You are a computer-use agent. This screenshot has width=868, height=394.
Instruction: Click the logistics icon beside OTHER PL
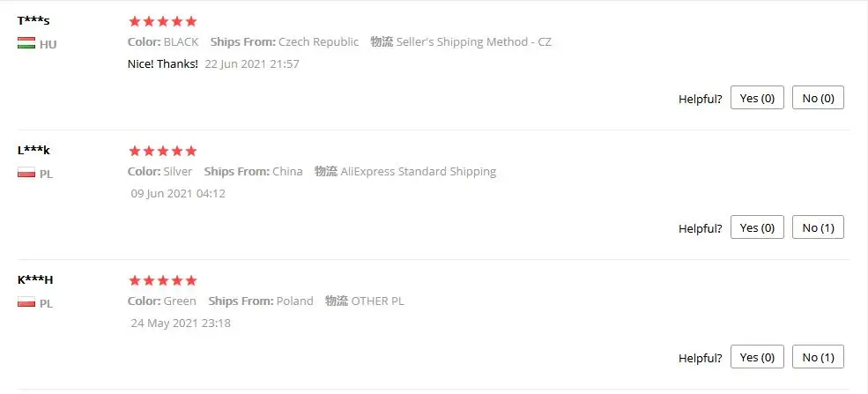tap(337, 301)
